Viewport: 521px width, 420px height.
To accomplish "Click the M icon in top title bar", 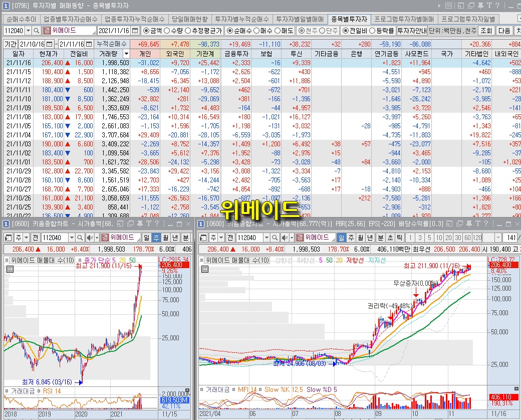I will pos(448,6).
